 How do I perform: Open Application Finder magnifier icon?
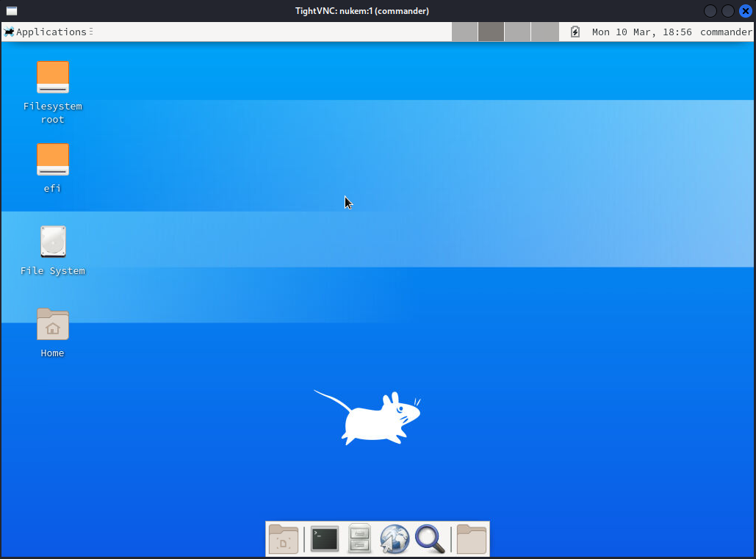tap(430, 538)
